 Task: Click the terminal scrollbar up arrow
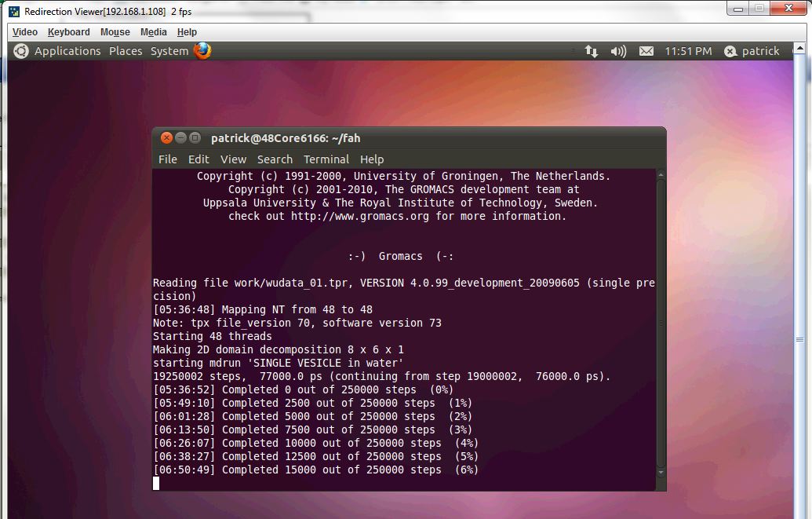pos(661,176)
